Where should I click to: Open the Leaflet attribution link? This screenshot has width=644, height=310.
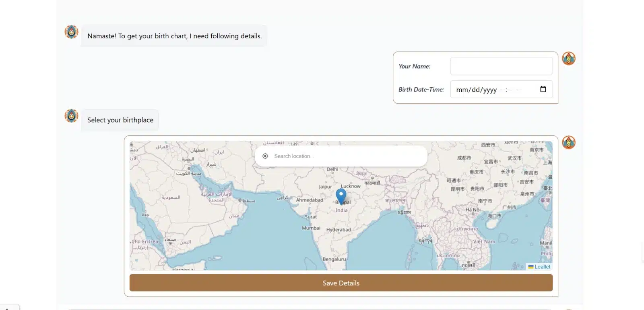pos(542,267)
